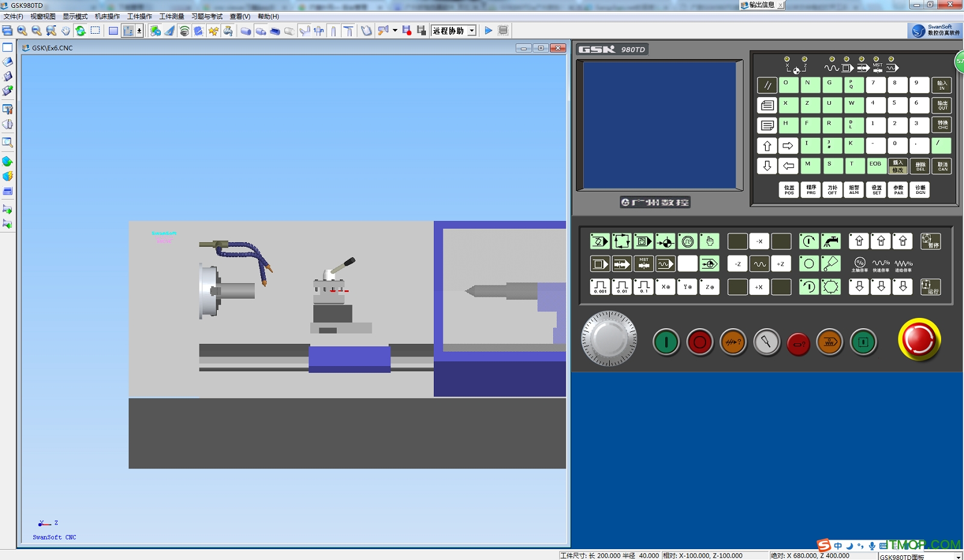Screen dimensions: 964x560
Task: Select the Auto cycle mode key on the machine panel
Action: click(622, 241)
